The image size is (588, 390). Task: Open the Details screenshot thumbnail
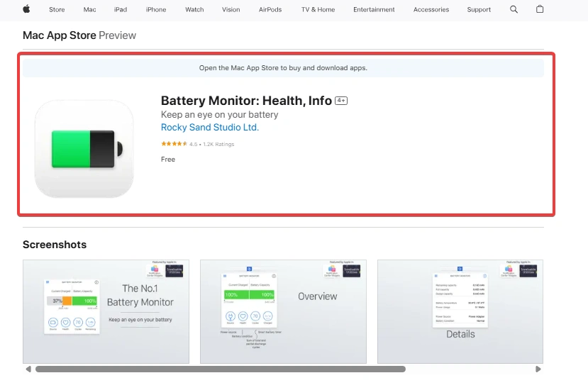(460, 311)
